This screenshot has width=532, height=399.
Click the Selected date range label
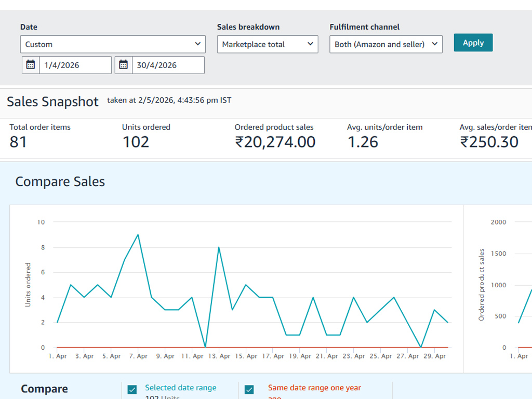(180, 388)
